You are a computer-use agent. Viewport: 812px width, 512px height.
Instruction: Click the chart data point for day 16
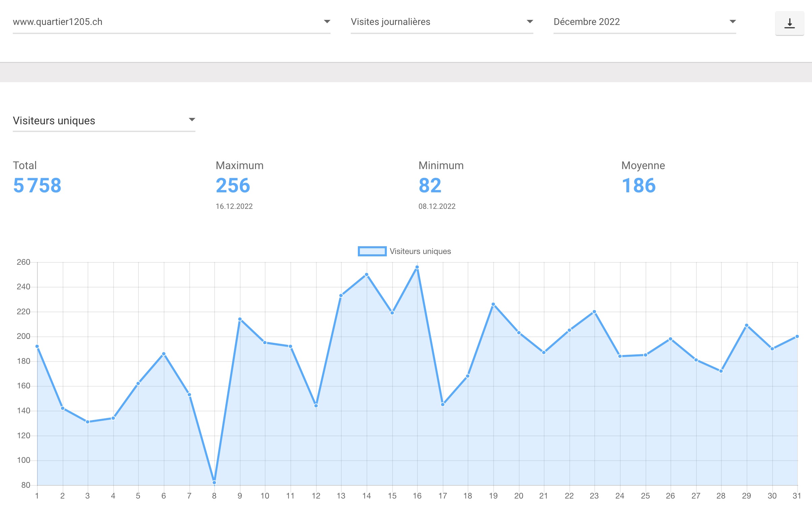417,267
